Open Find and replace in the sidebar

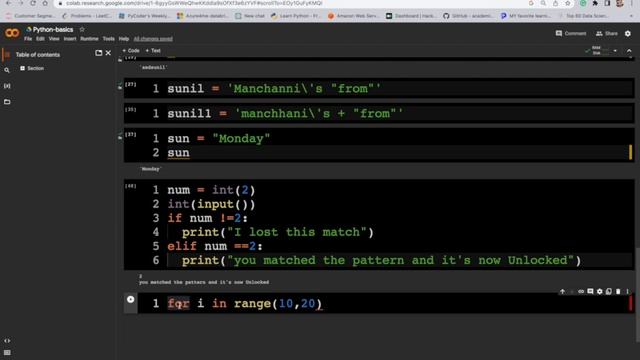click(x=7, y=70)
